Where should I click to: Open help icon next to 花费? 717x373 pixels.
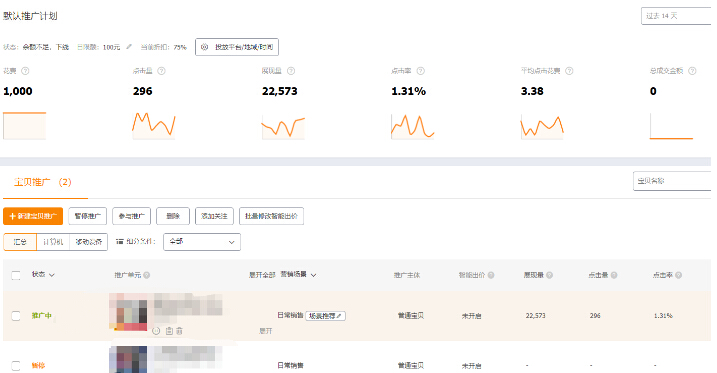(25, 71)
